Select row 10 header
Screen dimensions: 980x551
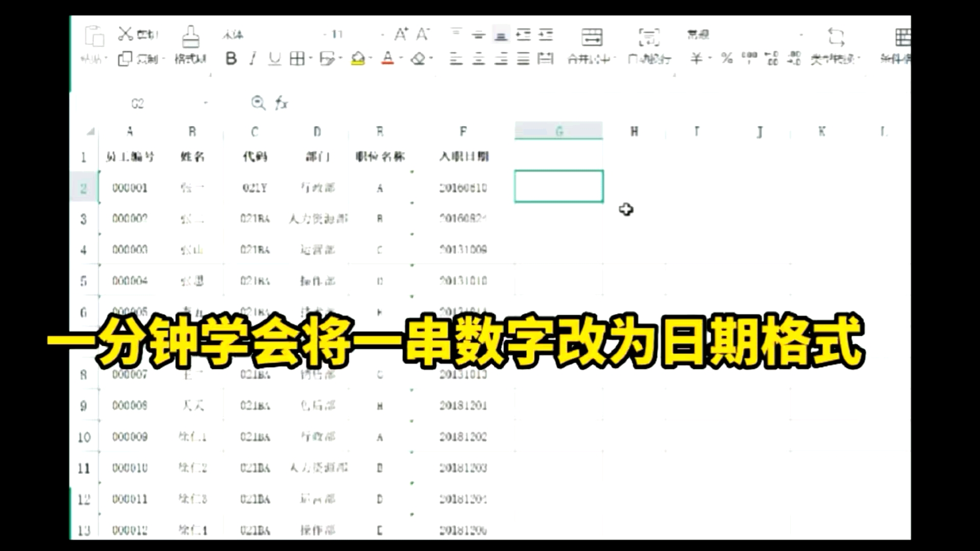coord(84,437)
